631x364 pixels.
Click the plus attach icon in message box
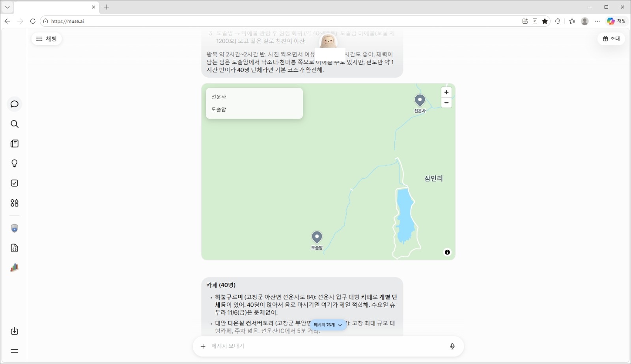click(x=203, y=346)
